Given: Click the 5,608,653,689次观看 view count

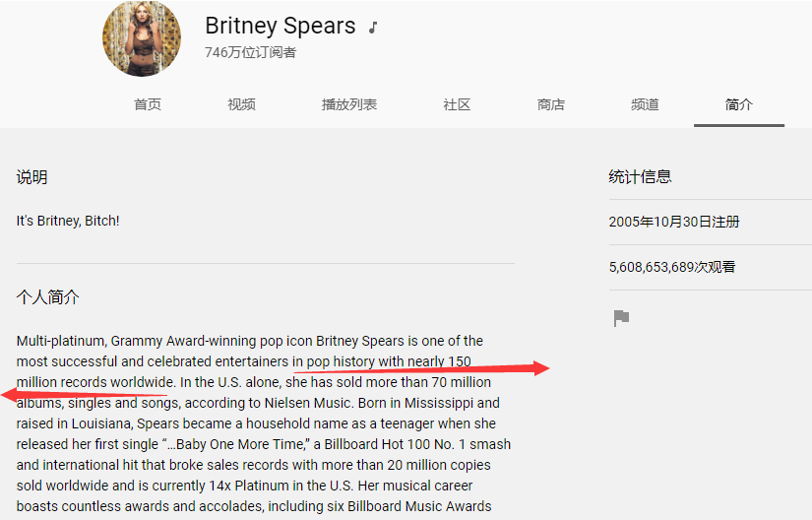Looking at the screenshot, I should coord(672,267).
